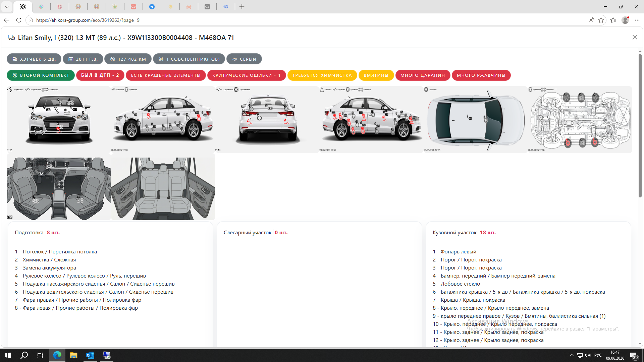Click the 127 482 КМ mileage badge

[128, 59]
